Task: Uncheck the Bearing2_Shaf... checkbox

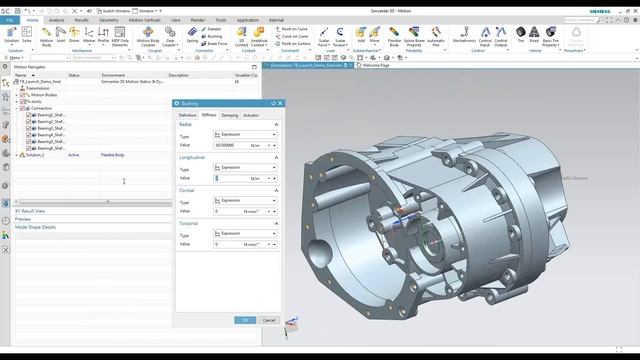Action: pos(29,122)
